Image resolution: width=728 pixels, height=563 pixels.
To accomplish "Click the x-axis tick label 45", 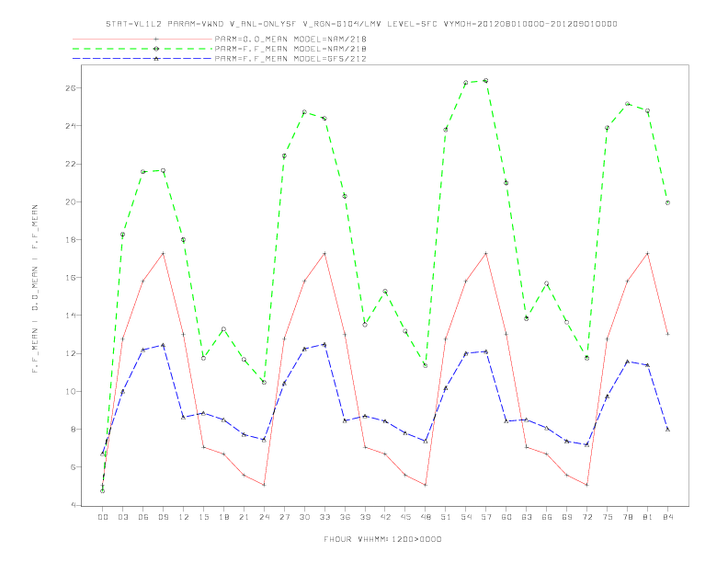I will (x=405, y=517).
